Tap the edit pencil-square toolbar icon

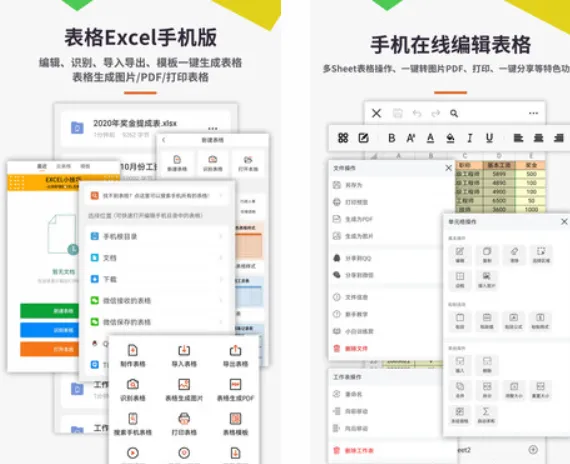pos(364,138)
